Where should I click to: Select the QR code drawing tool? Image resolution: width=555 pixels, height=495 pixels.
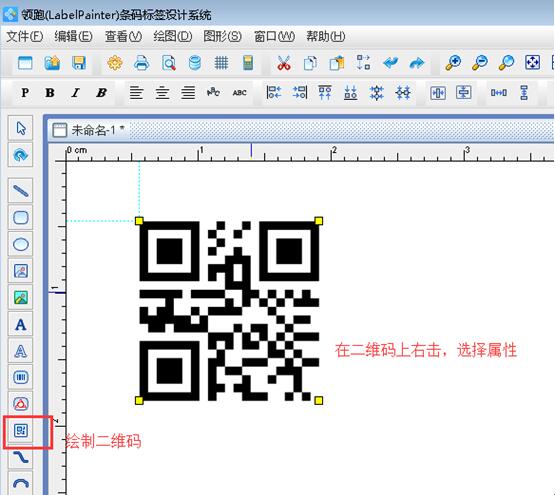[x=21, y=431]
